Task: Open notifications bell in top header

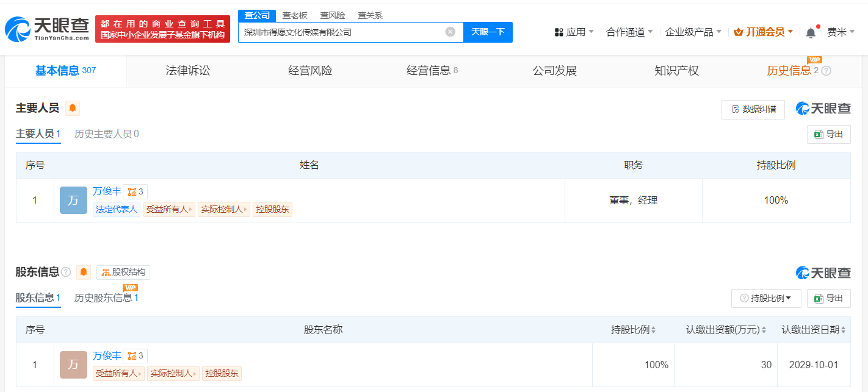Action: pyautogui.click(x=811, y=32)
